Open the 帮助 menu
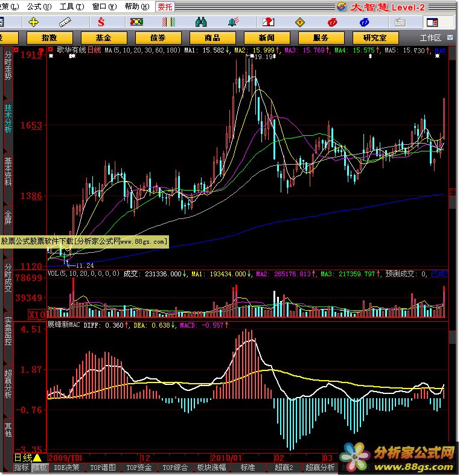 click(x=135, y=7)
